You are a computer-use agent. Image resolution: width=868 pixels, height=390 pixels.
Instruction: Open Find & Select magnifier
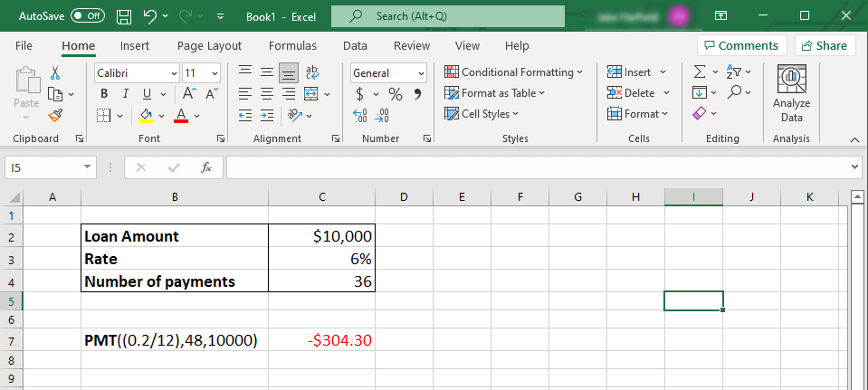(735, 92)
